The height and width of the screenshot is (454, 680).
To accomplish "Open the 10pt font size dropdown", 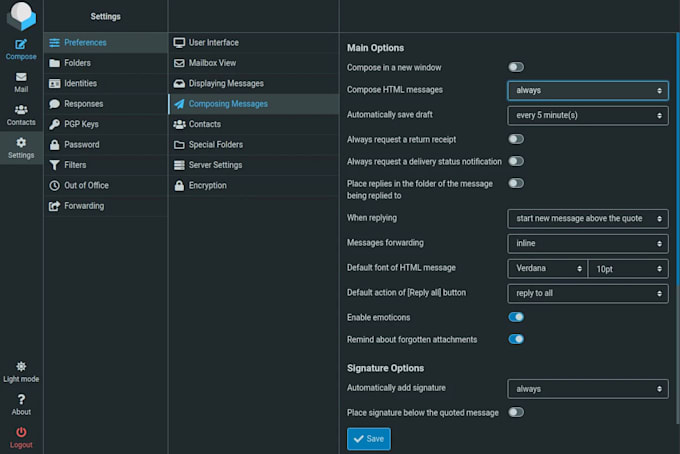I will 628,268.
